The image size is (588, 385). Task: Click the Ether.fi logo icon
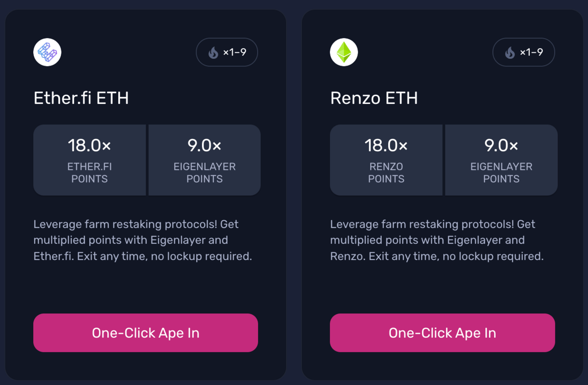(x=47, y=52)
